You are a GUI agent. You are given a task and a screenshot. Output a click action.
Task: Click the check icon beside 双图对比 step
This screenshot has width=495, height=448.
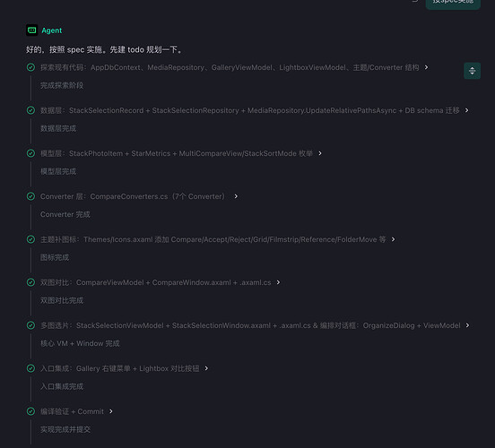[30, 282]
